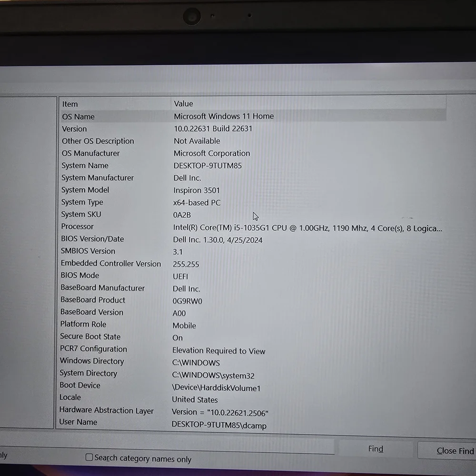Select the System Model row label
476x476 pixels.
tap(85, 190)
